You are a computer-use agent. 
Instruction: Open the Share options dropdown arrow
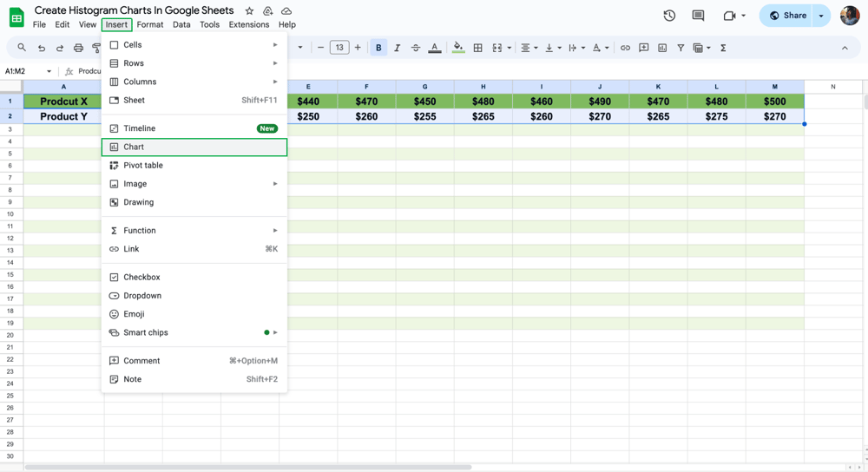coord(821,16)
